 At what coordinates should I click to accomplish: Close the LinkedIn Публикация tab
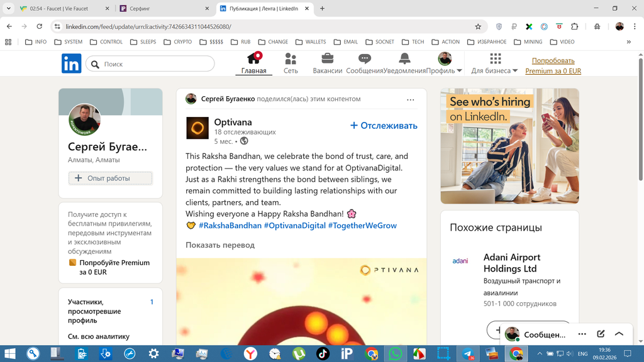307,8
